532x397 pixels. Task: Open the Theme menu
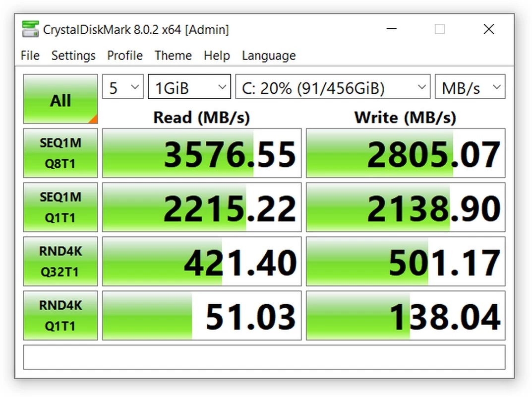tap(173, 56)
